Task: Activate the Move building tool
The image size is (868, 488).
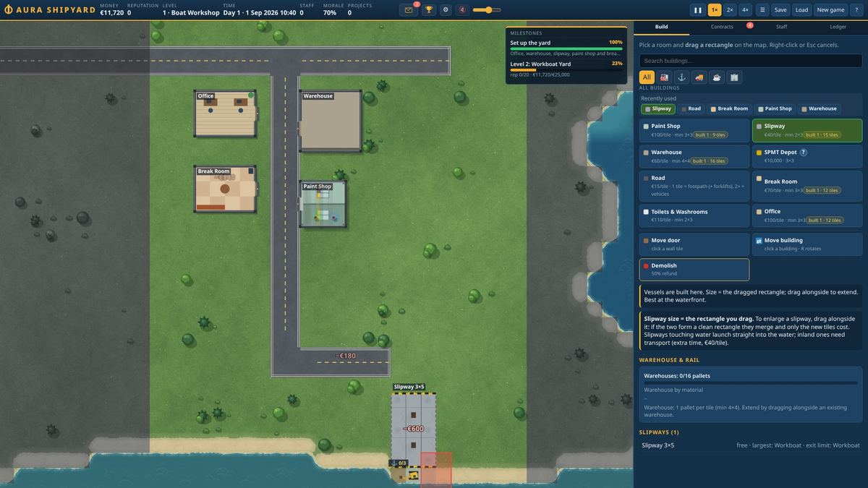Action: click(807, 244)
